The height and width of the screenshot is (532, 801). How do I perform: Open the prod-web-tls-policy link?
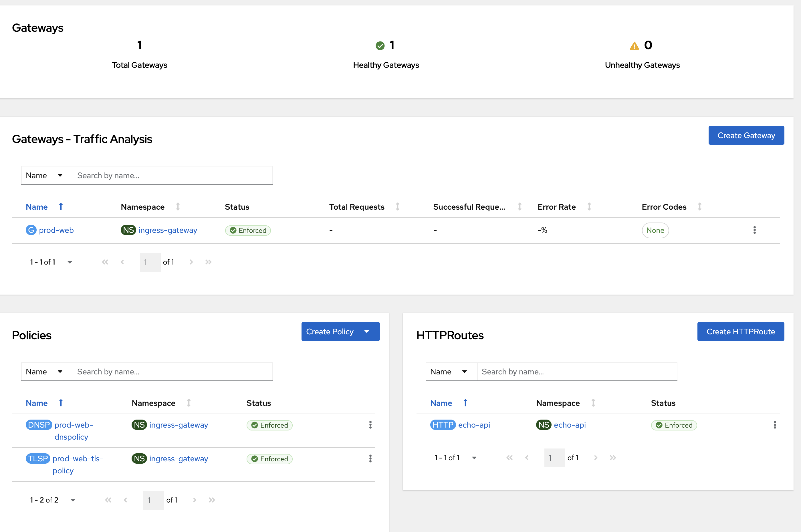(78, 464)
